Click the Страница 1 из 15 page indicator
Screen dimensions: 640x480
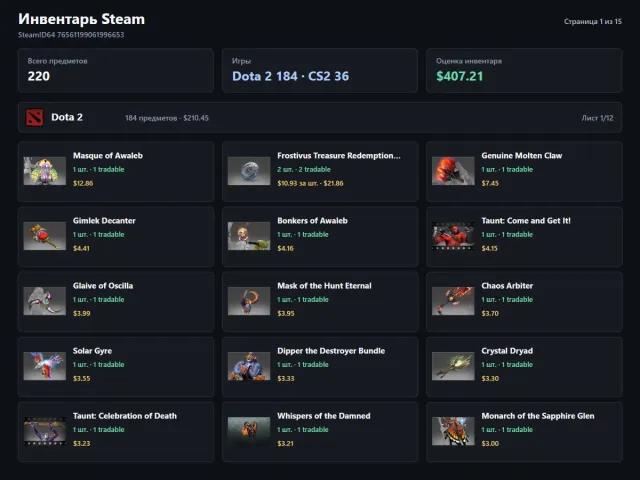593,21
